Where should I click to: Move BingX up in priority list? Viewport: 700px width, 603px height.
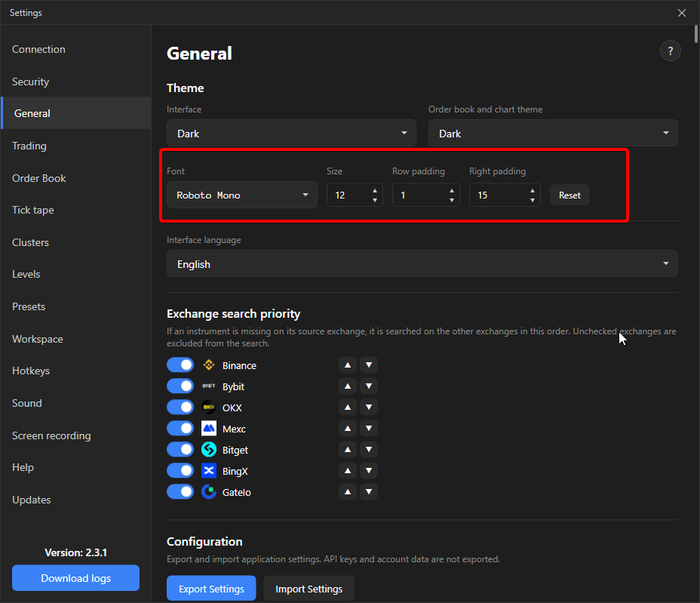pyautogui.click(x=347, y=470)
